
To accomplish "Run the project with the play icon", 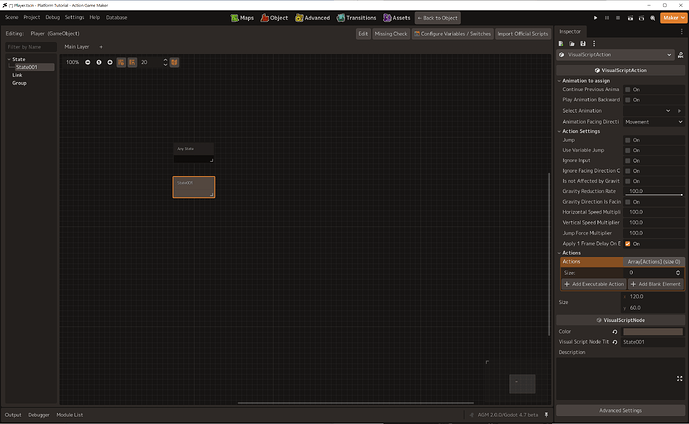I will (595, 18).
